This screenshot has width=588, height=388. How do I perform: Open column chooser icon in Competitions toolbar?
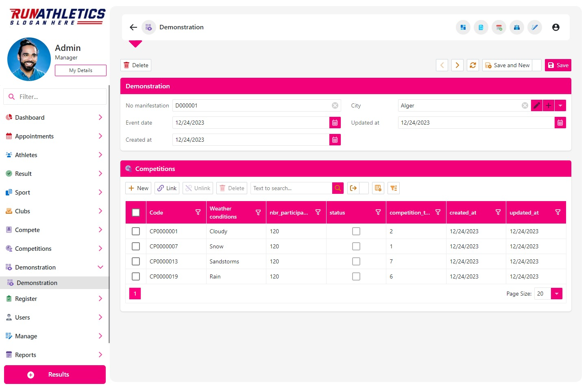[378, 188]
